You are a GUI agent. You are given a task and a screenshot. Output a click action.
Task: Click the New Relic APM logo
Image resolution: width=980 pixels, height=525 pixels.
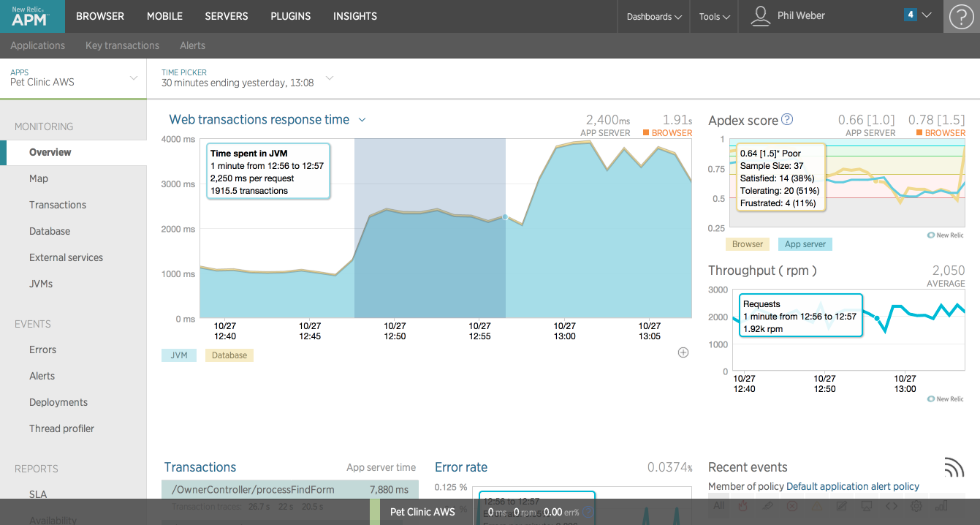[x=32, y=16]
